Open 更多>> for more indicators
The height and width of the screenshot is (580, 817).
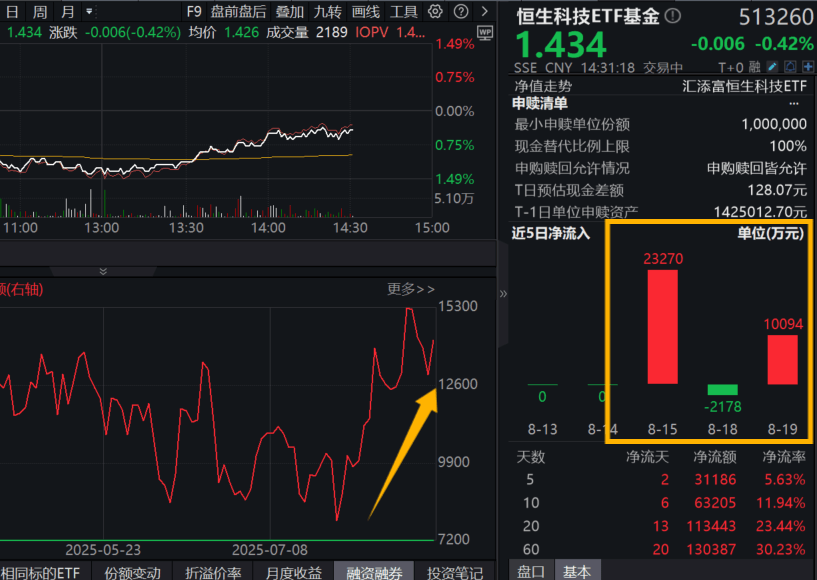point(411,288)
